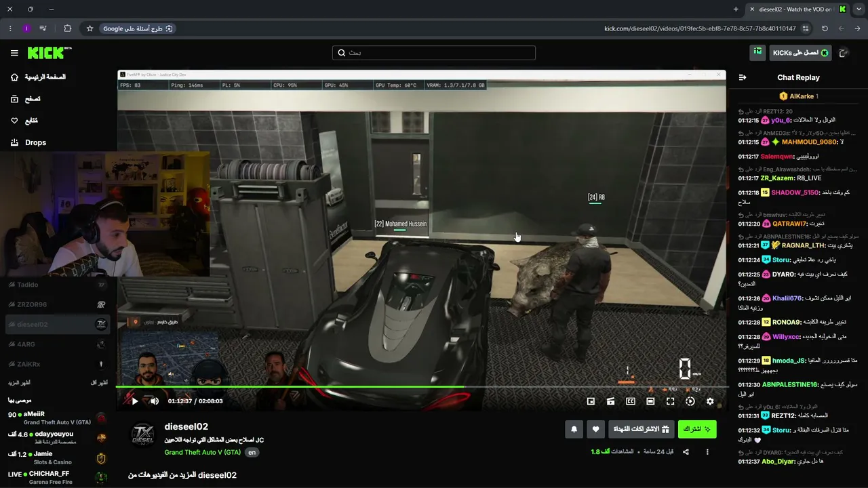
Task: Select 4ARG channel in sidebar
Action: click(58, 344)
